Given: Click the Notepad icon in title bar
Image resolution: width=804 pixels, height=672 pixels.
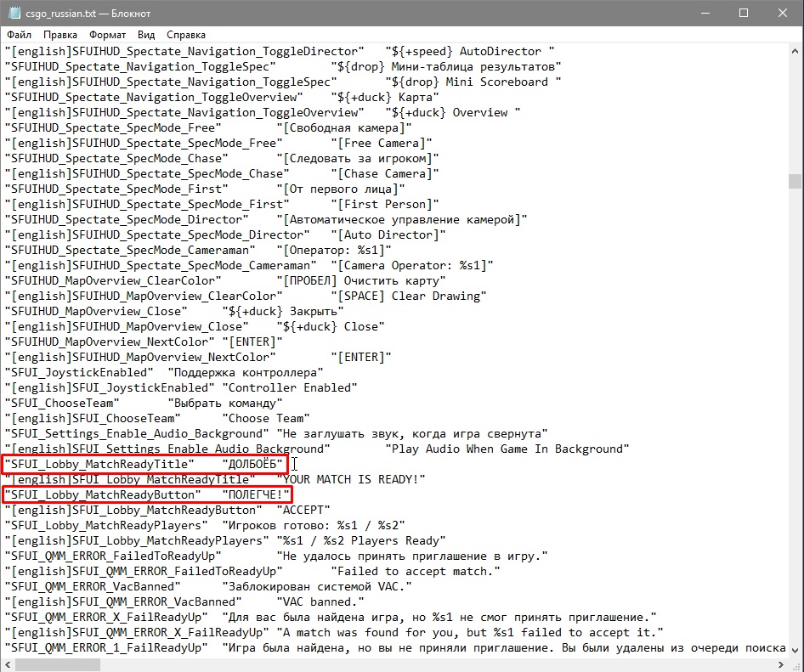Looking at the screenshot, I should [x=14, y=13].
